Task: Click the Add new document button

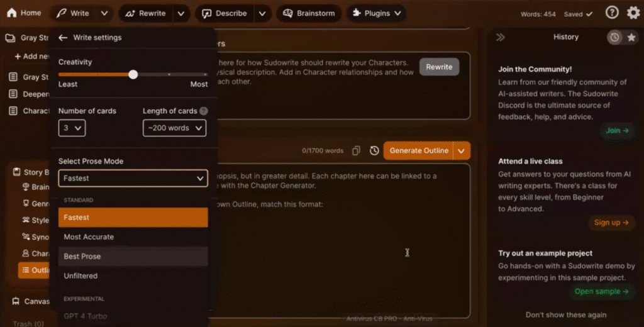Action: (32, 56)
